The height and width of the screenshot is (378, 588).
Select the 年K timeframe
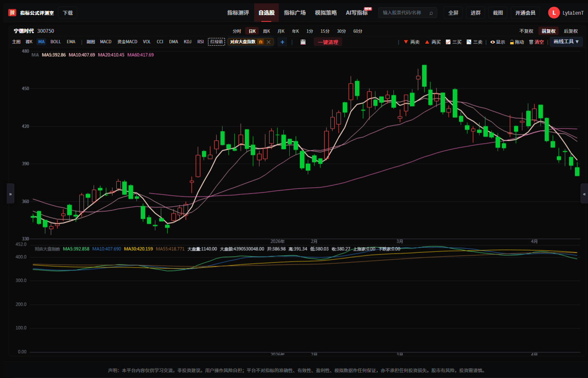coord(296,31)
